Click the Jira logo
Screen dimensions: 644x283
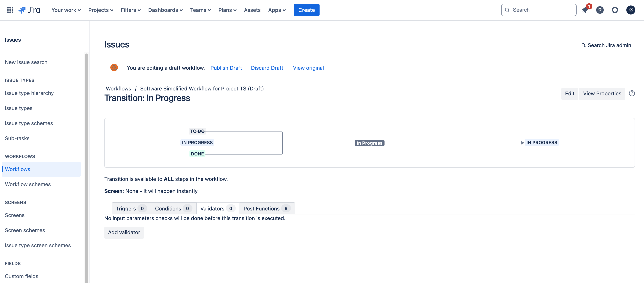[x=30, y=10]
